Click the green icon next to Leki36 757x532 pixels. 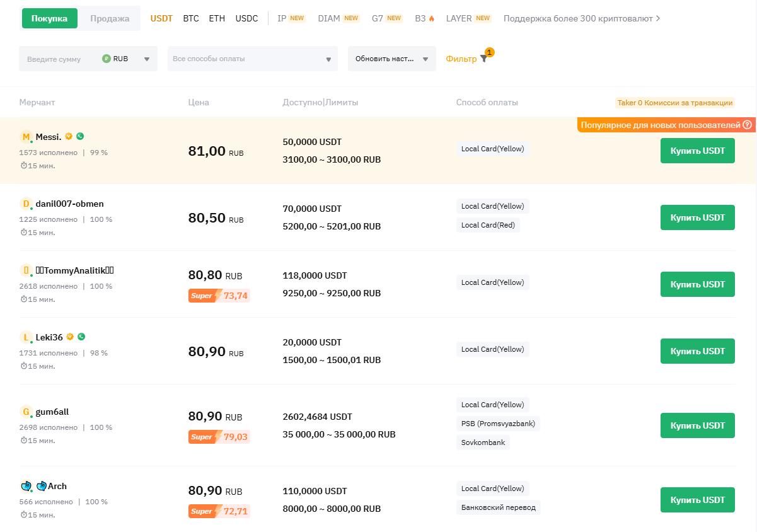[x=81, y=337]
